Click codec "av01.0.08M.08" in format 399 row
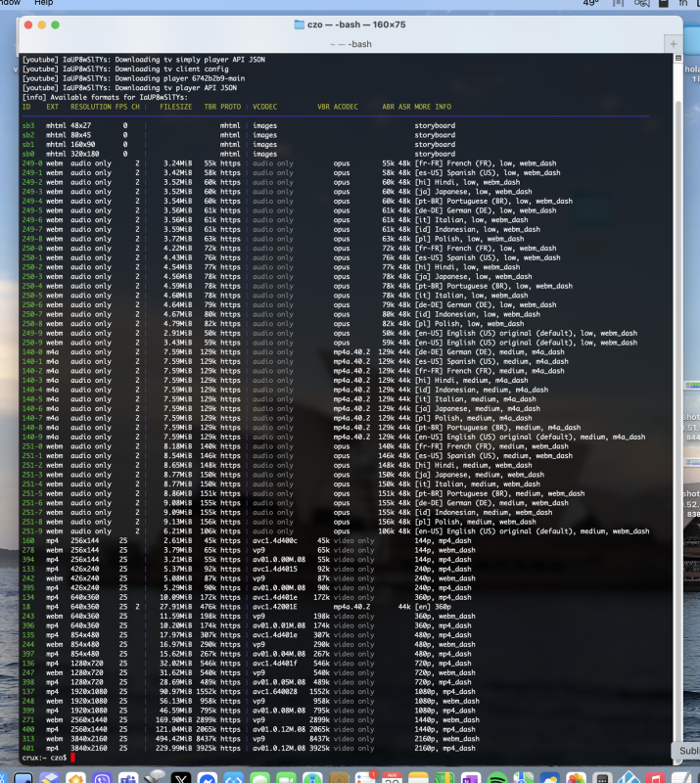Screen dimensions: 700x783 (x=279, y=711)
